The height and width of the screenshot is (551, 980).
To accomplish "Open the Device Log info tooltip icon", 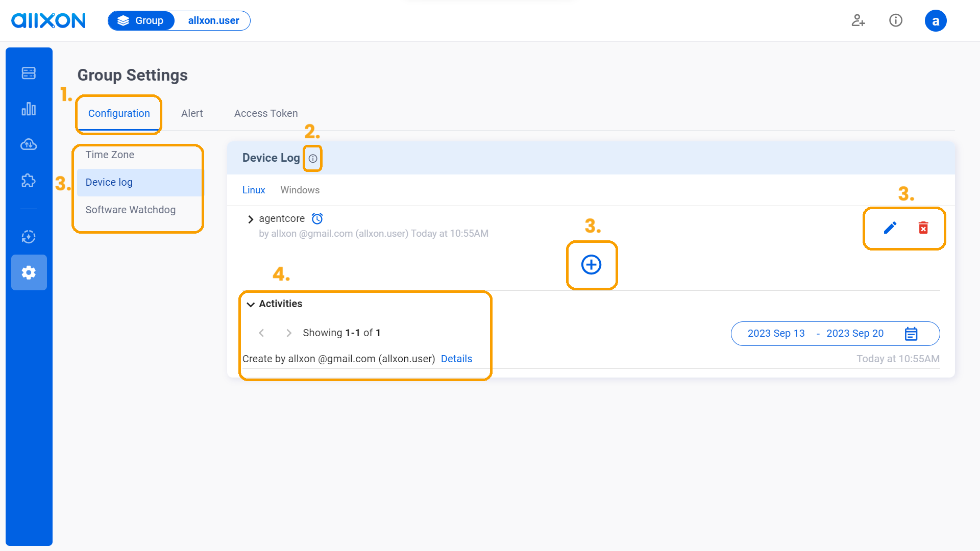I will click(313, 159).
